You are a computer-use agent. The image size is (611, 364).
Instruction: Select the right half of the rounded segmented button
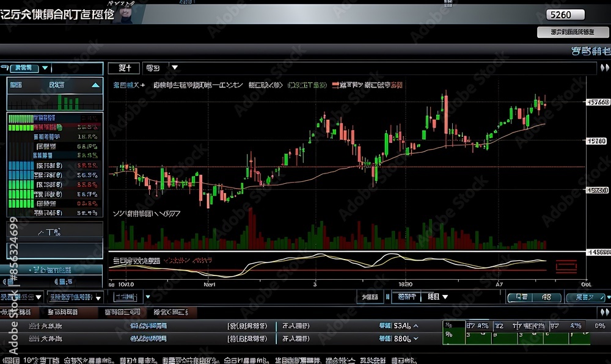[547, 297]
